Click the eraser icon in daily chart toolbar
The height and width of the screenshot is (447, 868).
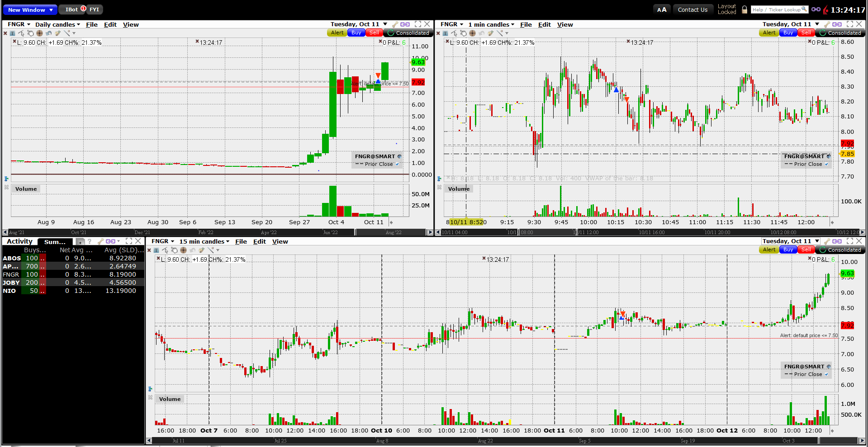(x=57, y=33)
